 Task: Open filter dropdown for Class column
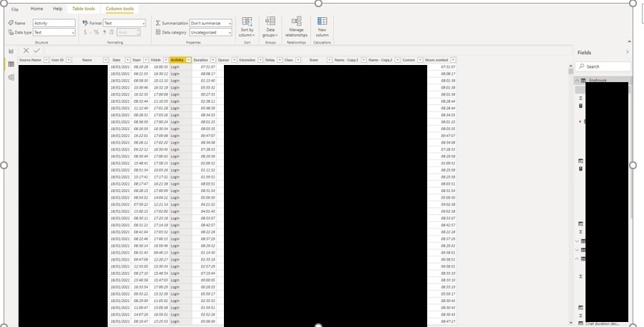298,60
